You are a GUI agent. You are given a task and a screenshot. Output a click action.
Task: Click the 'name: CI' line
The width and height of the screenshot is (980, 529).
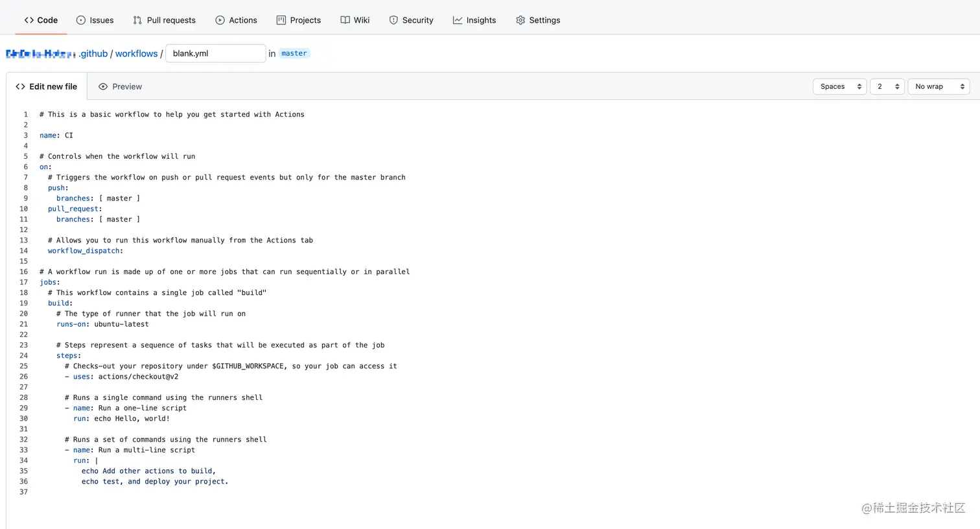coord(56,135)
